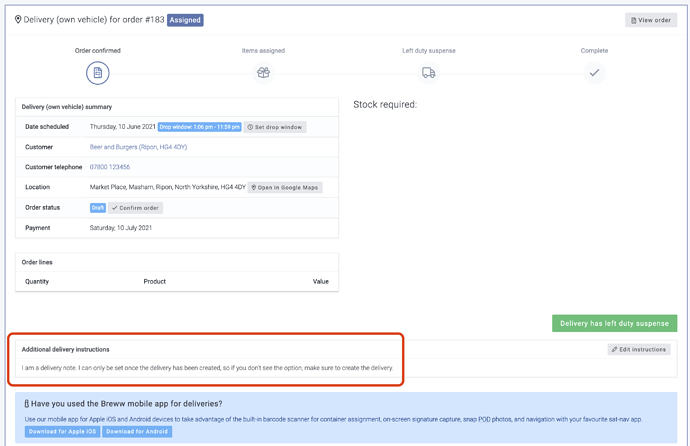Screen dimensions: 690x446
Task: Click the Delivery (own vehicle) summary heading
Action: [67, 107]
